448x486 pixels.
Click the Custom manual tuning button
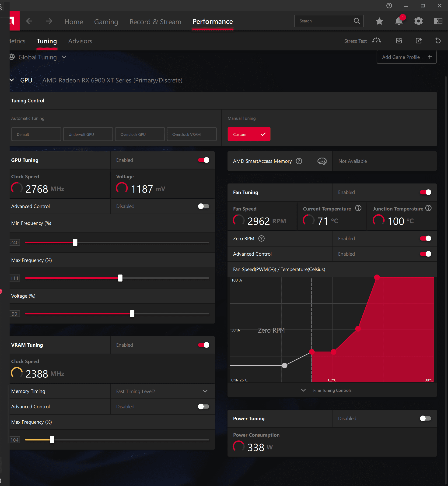(249, 134)
